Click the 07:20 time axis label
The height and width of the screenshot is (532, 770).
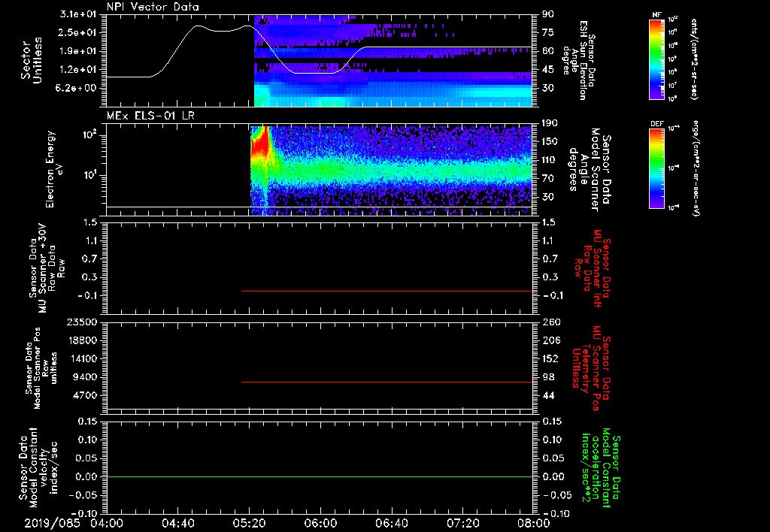(462, 523)
